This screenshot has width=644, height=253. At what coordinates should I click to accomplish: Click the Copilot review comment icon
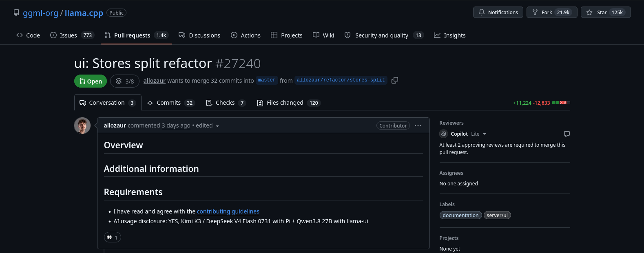(567, 134)
